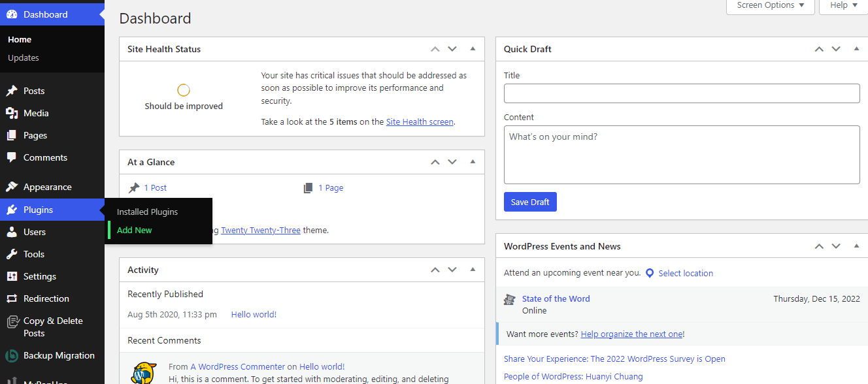868x384 pixels.
Task: Click the Pages document icon
Action: click(x=13, y=135)
